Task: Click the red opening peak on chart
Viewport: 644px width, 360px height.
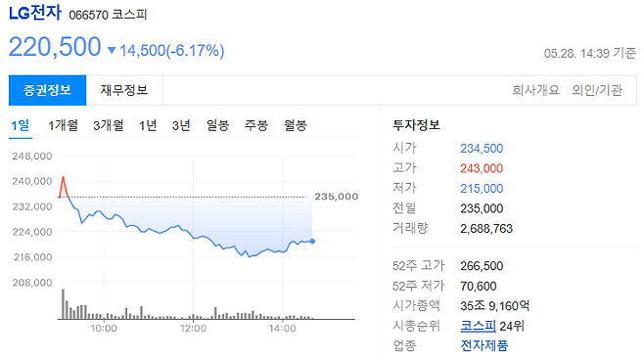Action: [64, 177]
